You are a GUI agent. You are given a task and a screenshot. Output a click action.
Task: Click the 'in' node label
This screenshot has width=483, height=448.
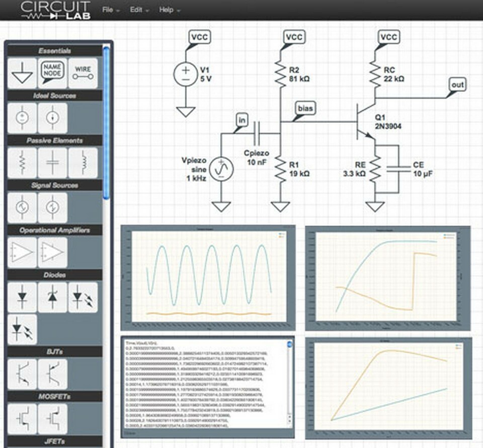click(242, 120)
